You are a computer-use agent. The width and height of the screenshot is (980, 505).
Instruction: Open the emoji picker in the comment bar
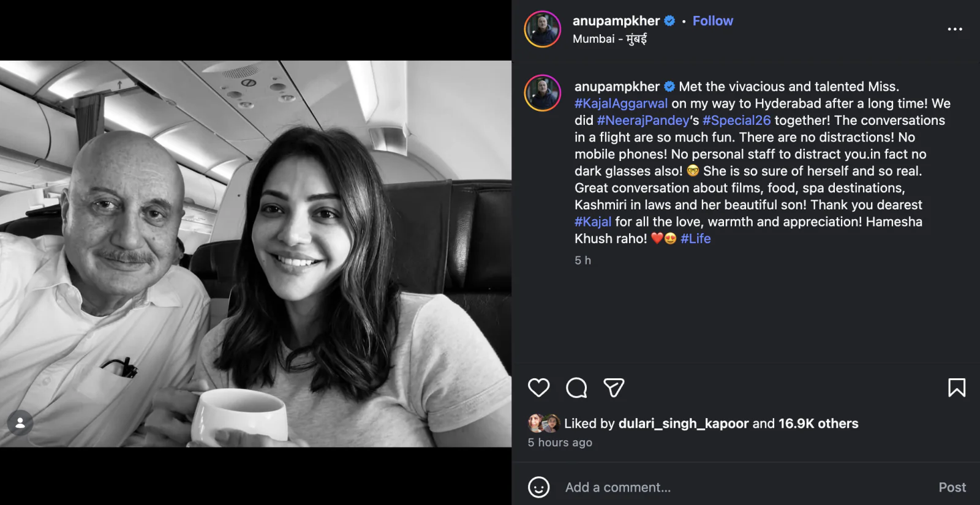click(538, 487)
